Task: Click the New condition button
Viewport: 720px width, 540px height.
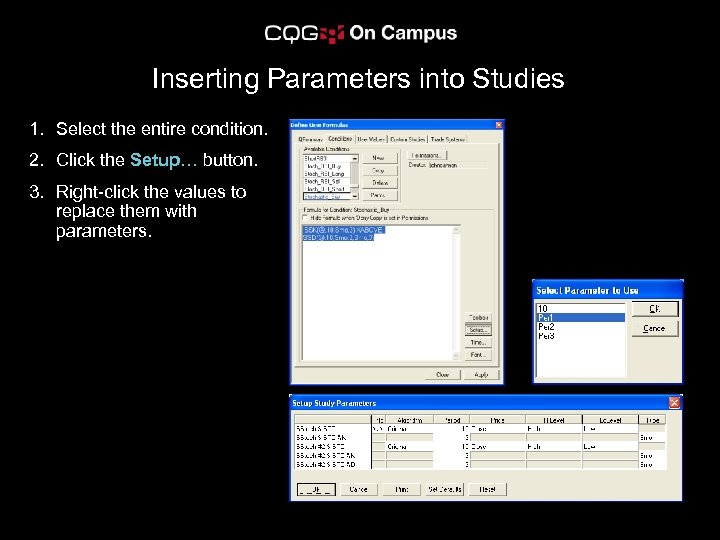Action: coord(379,158)
